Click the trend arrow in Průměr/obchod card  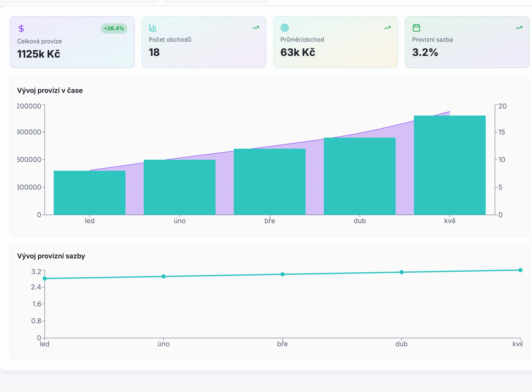point(388,28)
